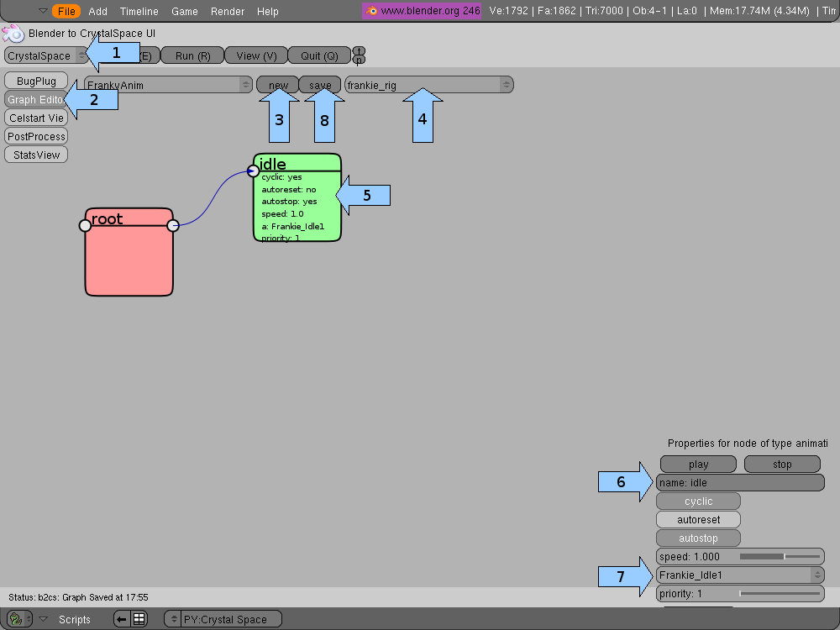Open the frankie_rig dropdown

click(428, 85)
